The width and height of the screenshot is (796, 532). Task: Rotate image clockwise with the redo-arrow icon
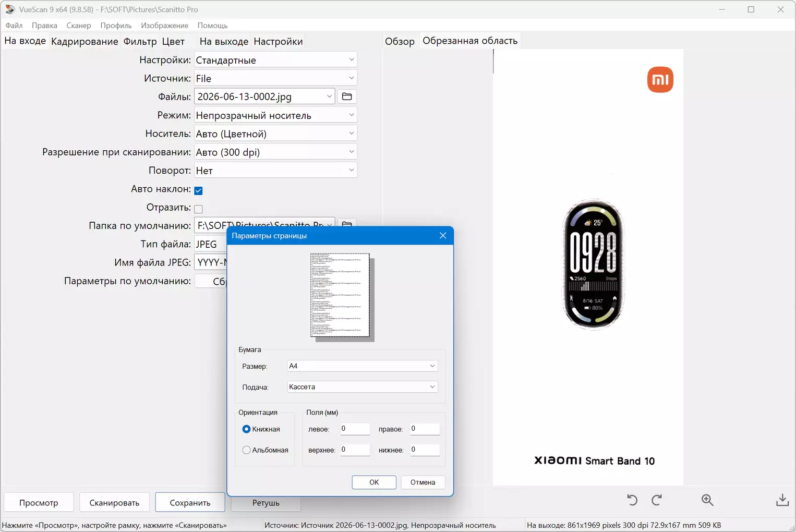coord(657,500)
